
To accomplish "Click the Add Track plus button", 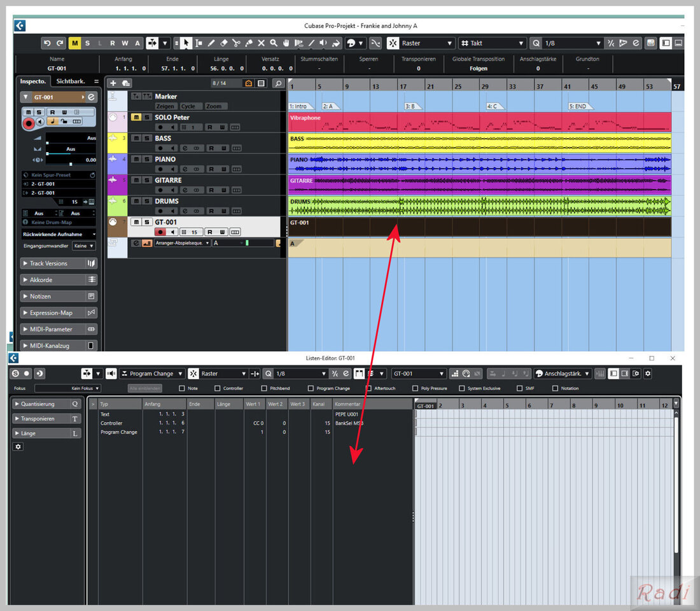I will pos(113,83).
